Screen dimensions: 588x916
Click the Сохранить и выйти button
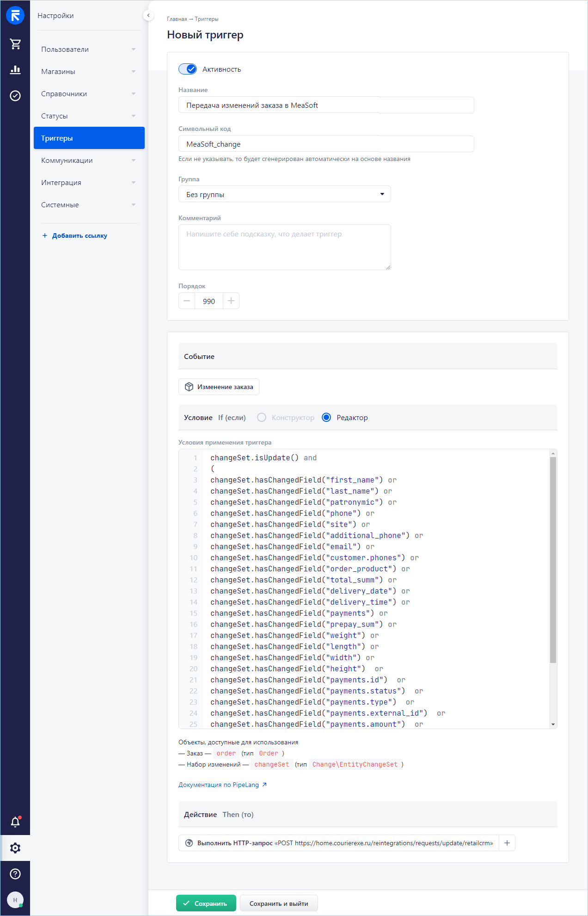click(279, 903)
